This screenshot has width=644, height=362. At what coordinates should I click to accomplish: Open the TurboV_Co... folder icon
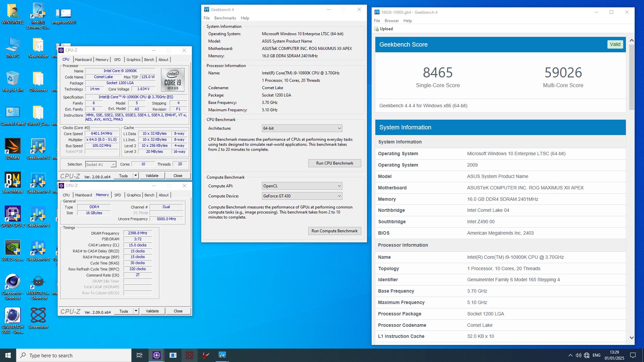pos(38,115)
